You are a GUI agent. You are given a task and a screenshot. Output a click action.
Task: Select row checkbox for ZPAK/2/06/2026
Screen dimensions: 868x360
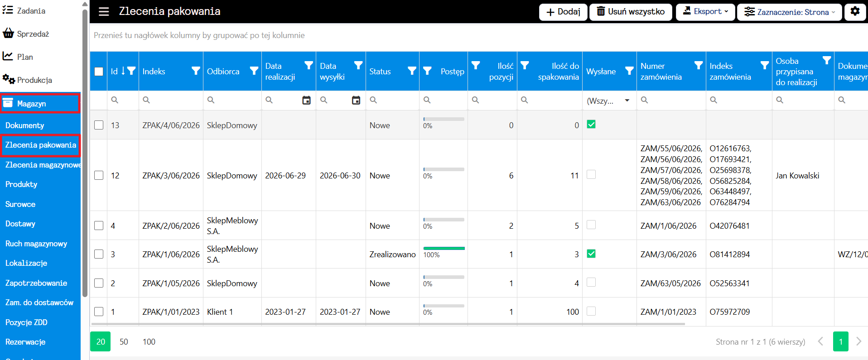coord(99,226)
